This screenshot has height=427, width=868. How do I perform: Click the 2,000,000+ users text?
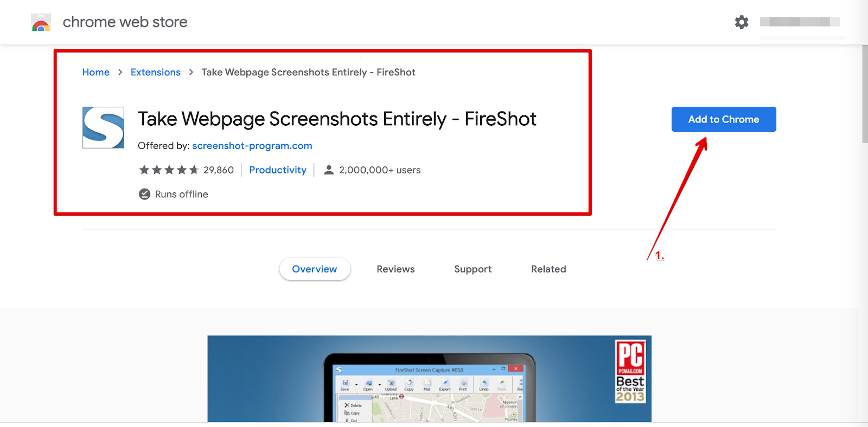380,170
